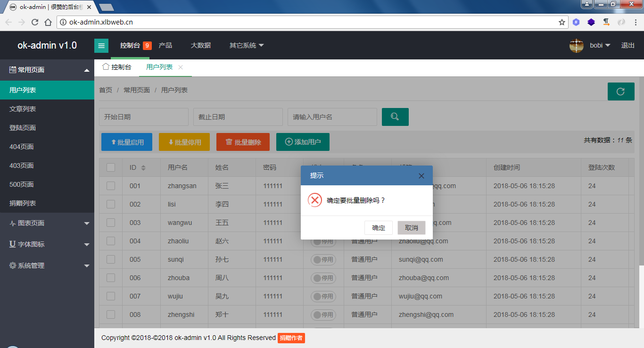Click the search magnifier icon

(395, 116)
